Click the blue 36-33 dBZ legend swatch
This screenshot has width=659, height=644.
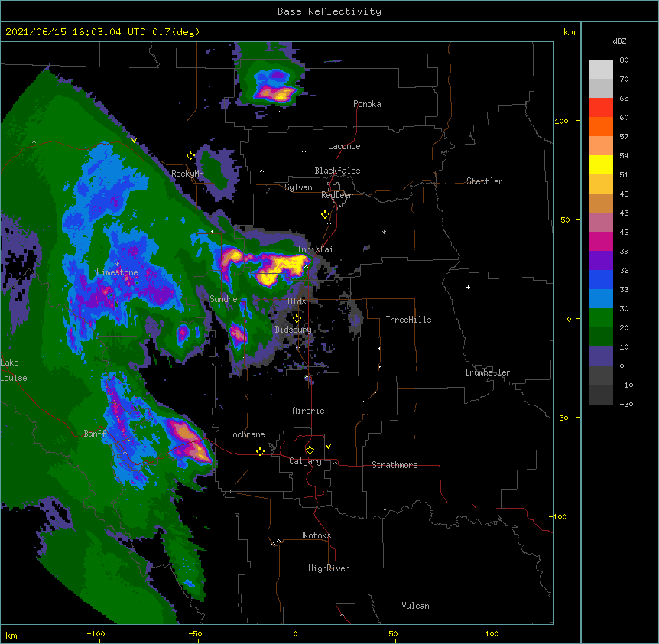tap(601, 279)
